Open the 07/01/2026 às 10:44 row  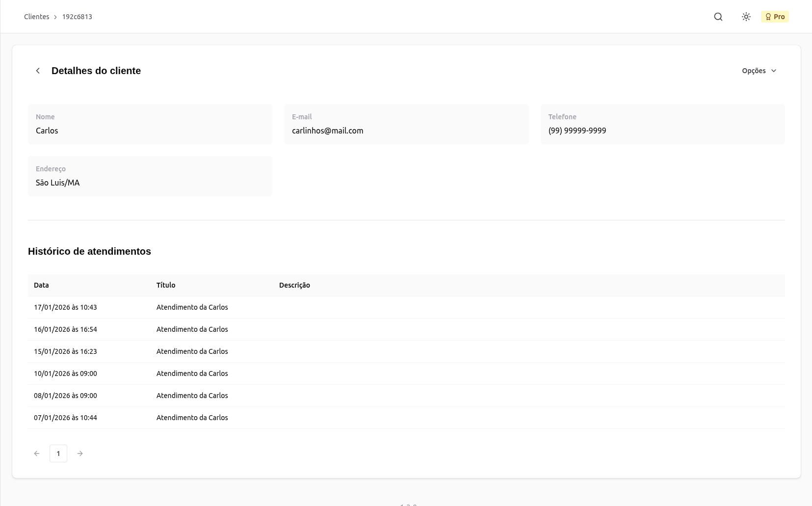(x=65, y=418)
